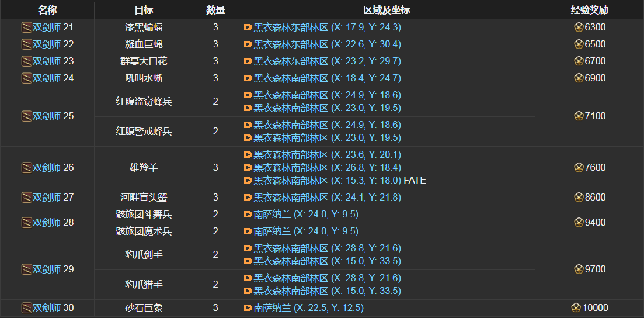Viewport: 644px width, 318px height.
Task: Select the target name 群蔓大口花
Action: [144, 61]
